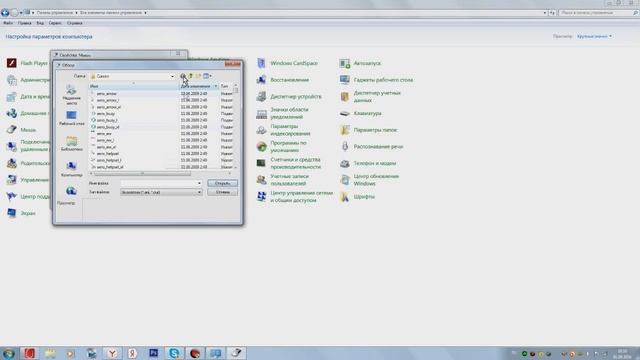The image size is (640, 360).
Task: Click the Up one level icon in Browse dialog
Action: 190,76
